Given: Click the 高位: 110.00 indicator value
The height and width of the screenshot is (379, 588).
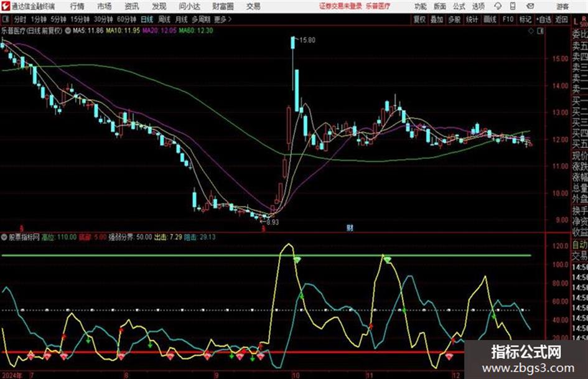Looking at the screenshot, I should click(59, 237).
